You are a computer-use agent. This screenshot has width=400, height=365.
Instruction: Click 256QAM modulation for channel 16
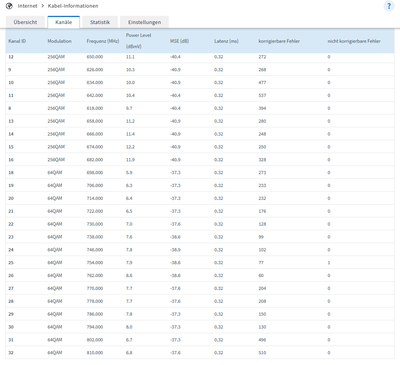tap(56, 160)
